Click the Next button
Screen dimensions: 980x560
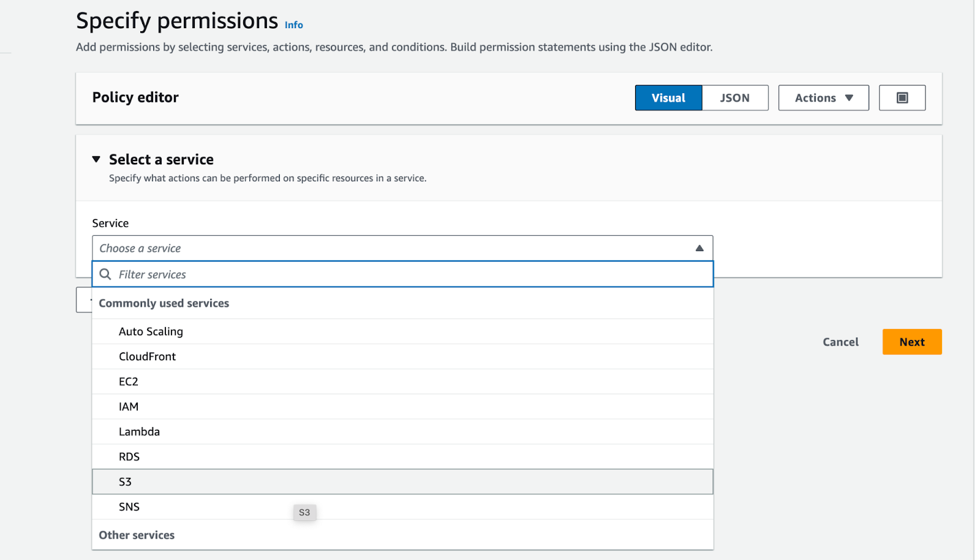point(911,342)
